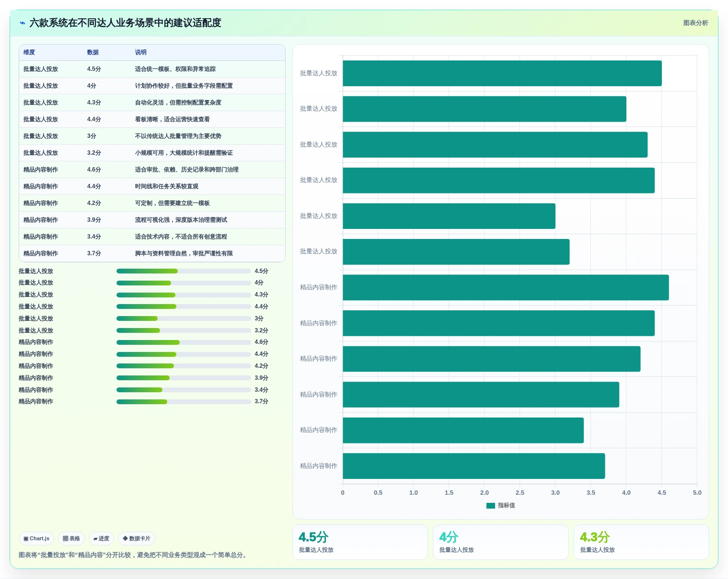728x579 pixels.
Task: Click the 精品内容制作 chart bar reaching 3.4
Action: (463, 430)
